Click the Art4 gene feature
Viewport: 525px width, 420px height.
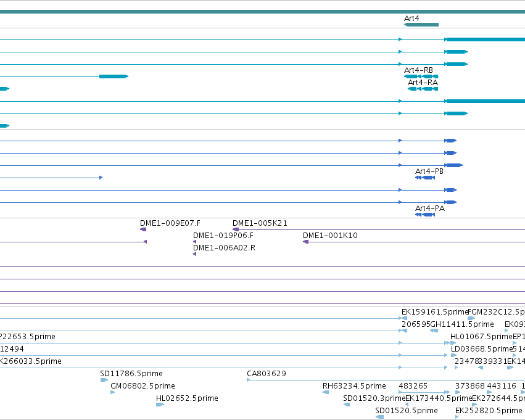(x=421, y=25)
